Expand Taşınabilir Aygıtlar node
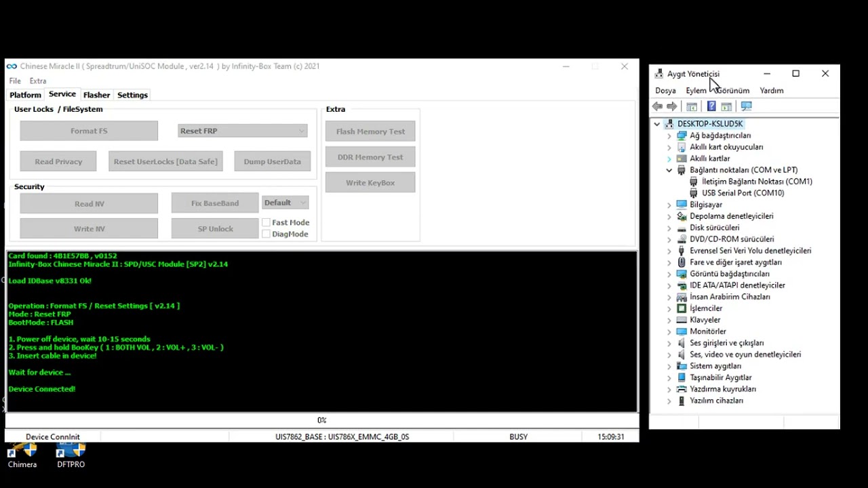This screenshot has height=488, width=868. click(x=669, y=378)
